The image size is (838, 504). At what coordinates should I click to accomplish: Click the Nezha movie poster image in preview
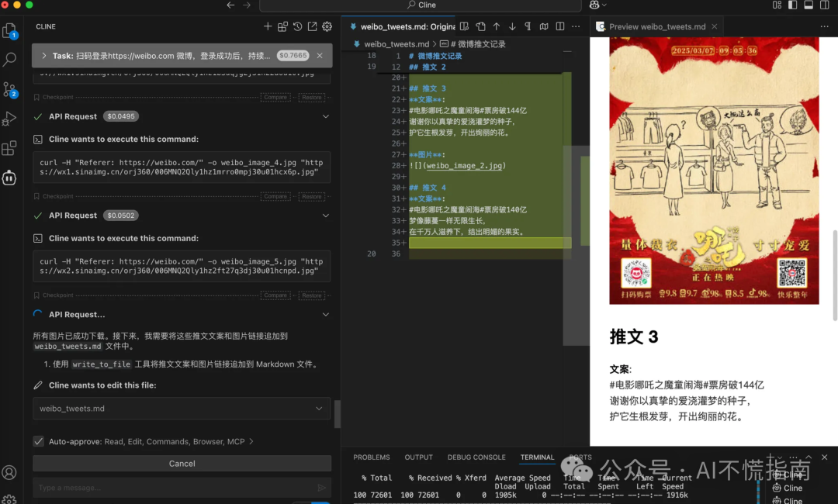click(x=714, y=171)
